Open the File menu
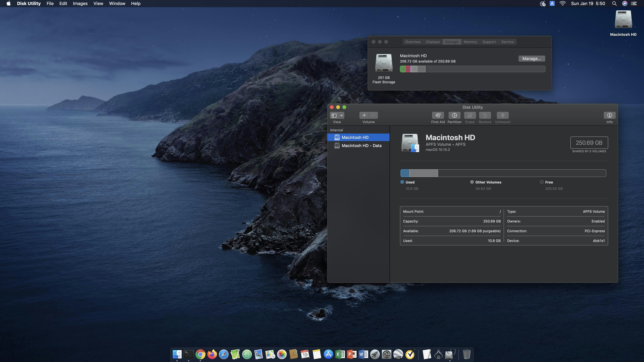 tap(50, 3)
